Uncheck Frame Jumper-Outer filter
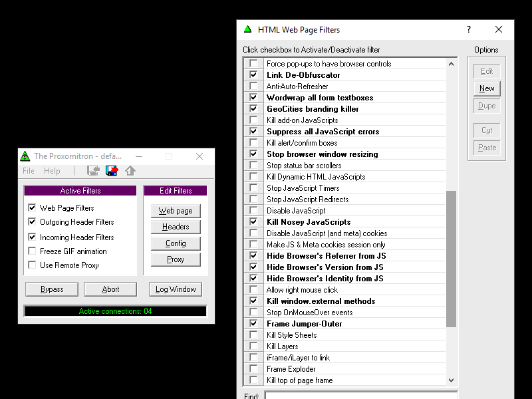This screenshot has width=532, height=399. (x=253, y=323)
